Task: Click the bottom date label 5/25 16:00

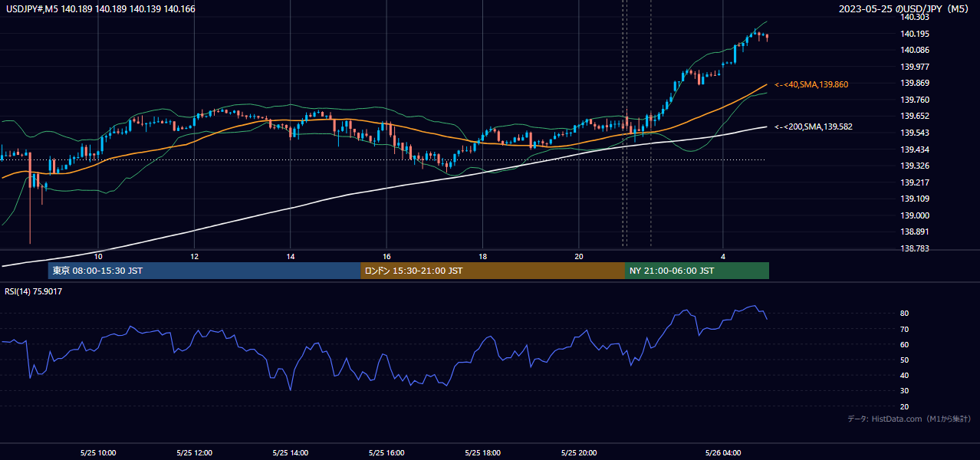Action: coord(386,453)
